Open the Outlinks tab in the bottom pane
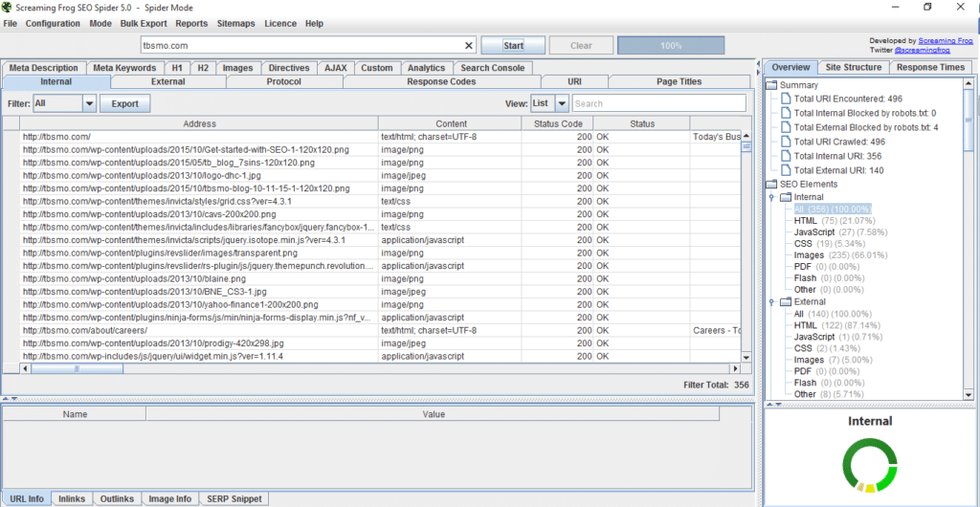The image size is (980, 507). (x=117, y=499)
